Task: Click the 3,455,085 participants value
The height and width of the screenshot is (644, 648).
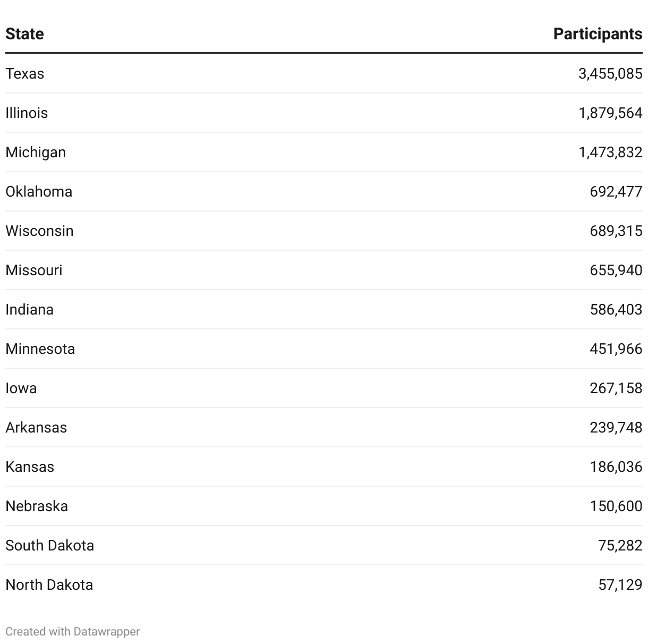Action: pyautogui.click(x=610, y=73)
